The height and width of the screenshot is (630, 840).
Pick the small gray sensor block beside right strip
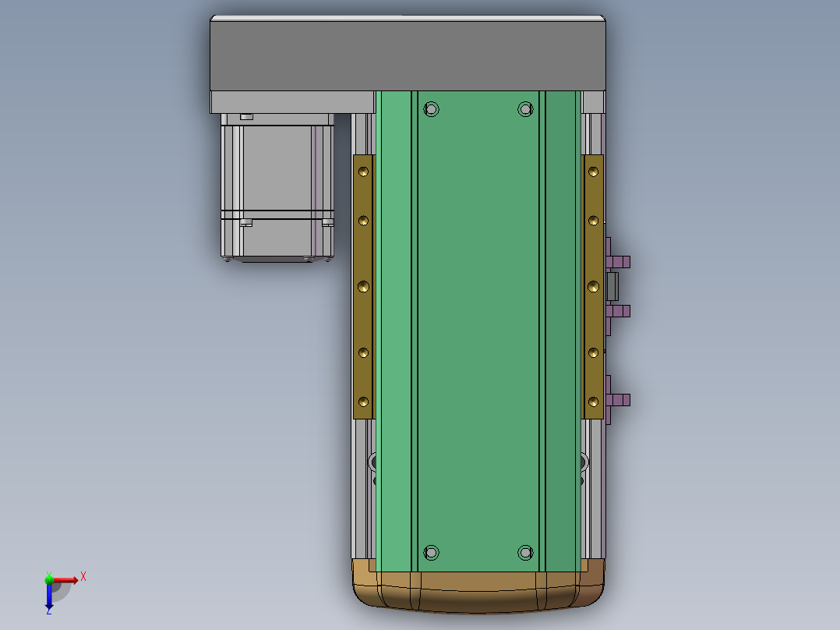(612, 286)
